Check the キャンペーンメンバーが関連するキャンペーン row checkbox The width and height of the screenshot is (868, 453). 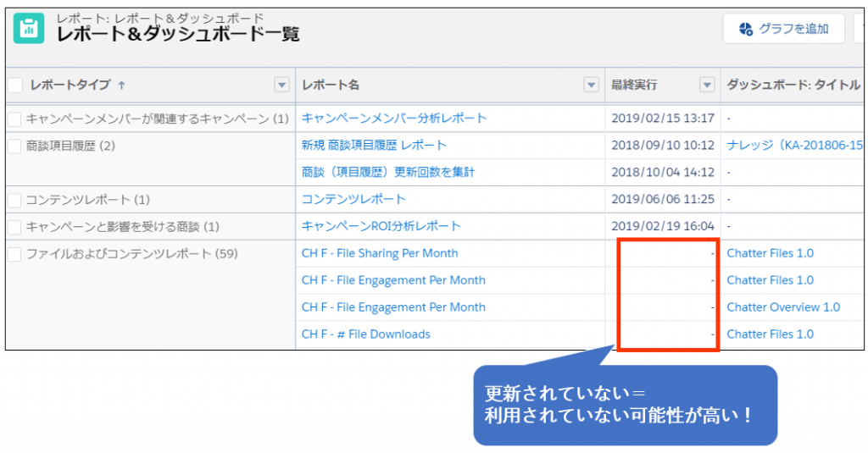pos(14,119)
